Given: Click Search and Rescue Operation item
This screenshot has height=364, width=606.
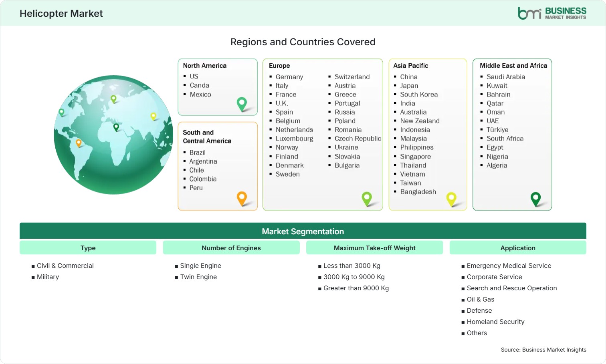Looking at the screenshot, I should point(512,288).
